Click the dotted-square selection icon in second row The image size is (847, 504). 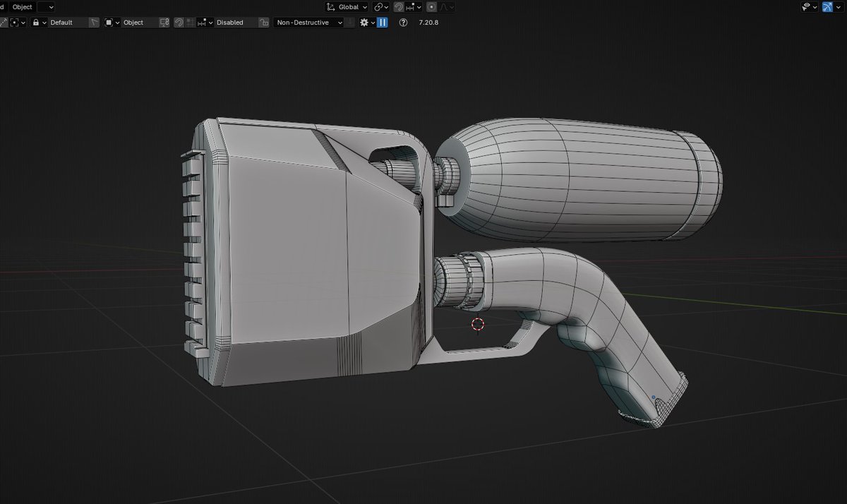click(x=18, y=23)
